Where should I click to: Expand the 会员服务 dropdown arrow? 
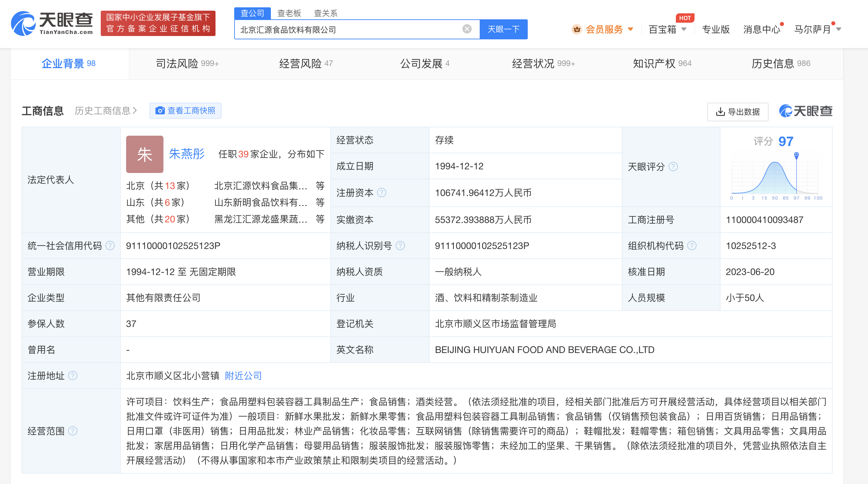coord(630,29)
